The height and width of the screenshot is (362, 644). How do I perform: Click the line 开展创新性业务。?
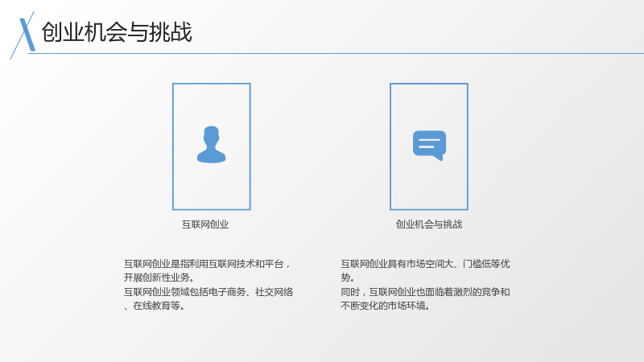click(x=159, y=278)
